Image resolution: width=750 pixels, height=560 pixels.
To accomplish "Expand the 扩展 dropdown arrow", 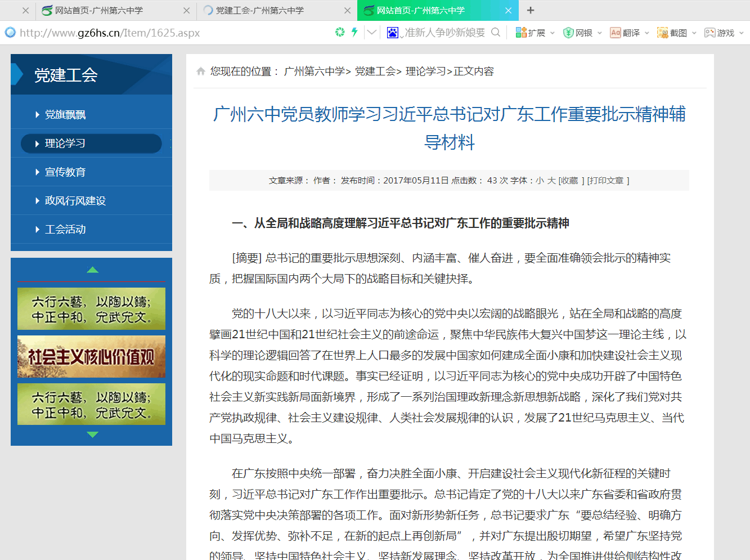I will 553,33.
